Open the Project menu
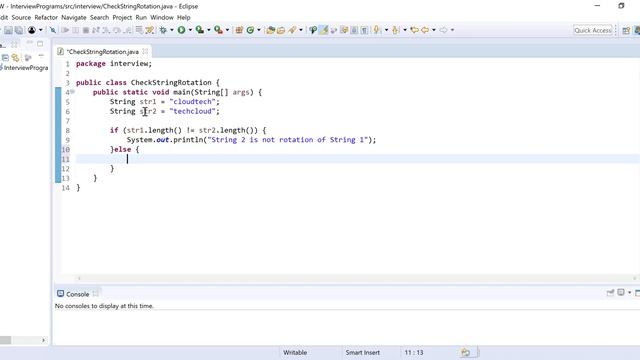 click(122, 18)
